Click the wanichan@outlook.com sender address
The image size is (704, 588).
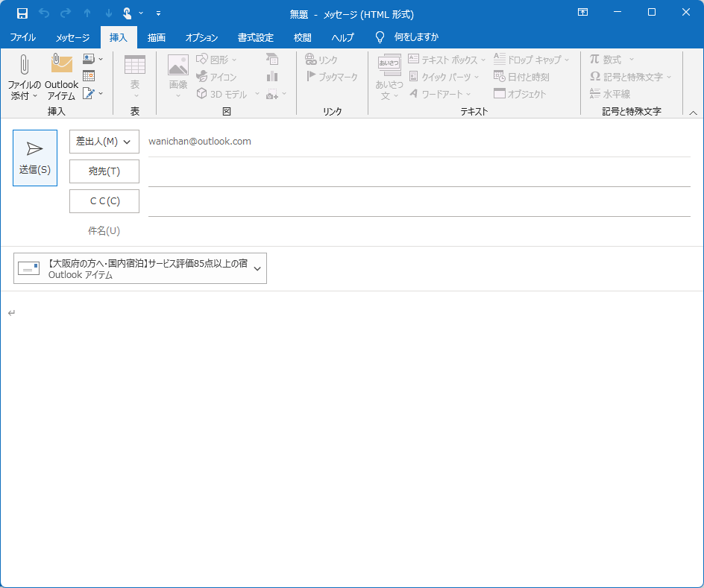pyautogui.click(x=200, y=142)
